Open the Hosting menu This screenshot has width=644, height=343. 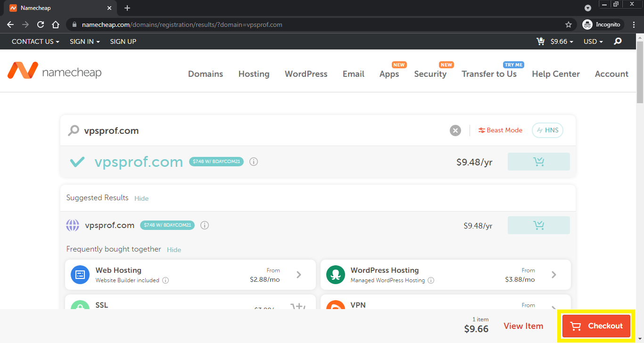tap(254, 74)
